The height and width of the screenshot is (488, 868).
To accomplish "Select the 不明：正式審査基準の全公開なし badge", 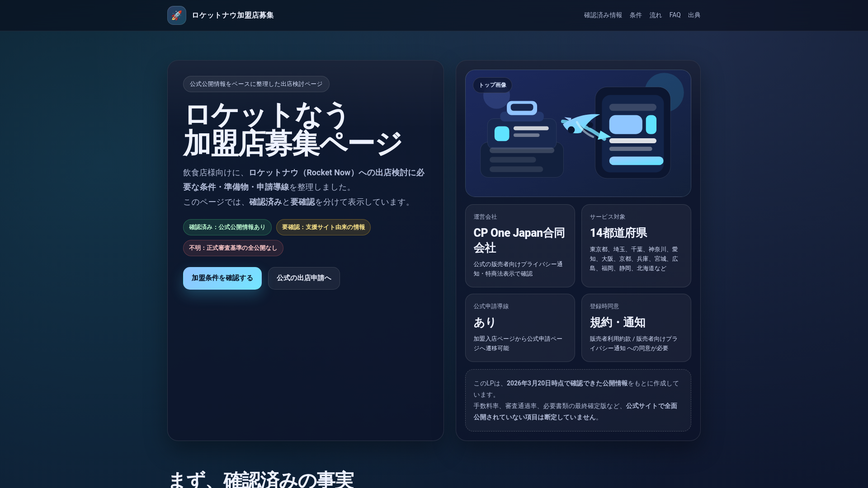I will pos(233,248).
